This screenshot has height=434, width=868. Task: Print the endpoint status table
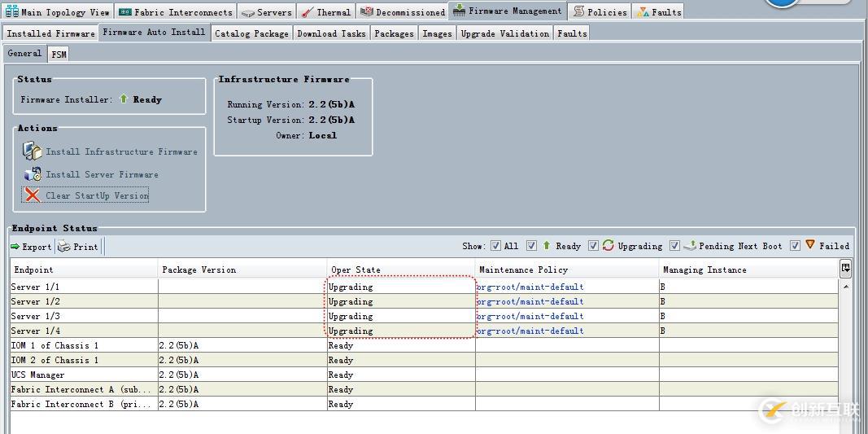78,247
